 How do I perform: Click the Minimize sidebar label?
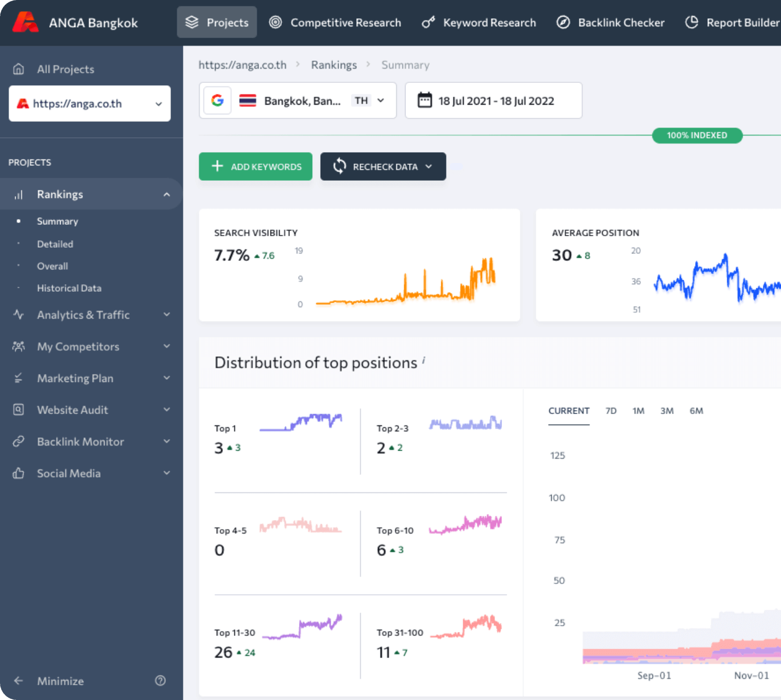pyautogui.click(x=61, y=681)
